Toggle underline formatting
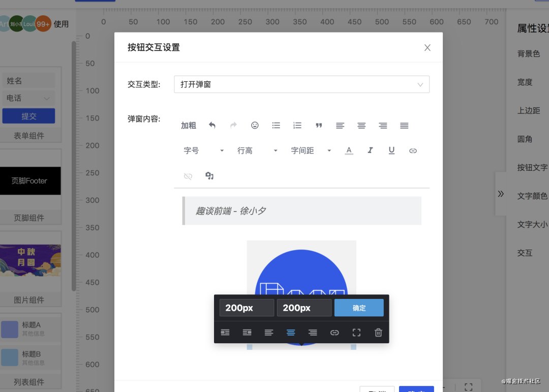This screenshot has height=392, width=549. (391, 150)
